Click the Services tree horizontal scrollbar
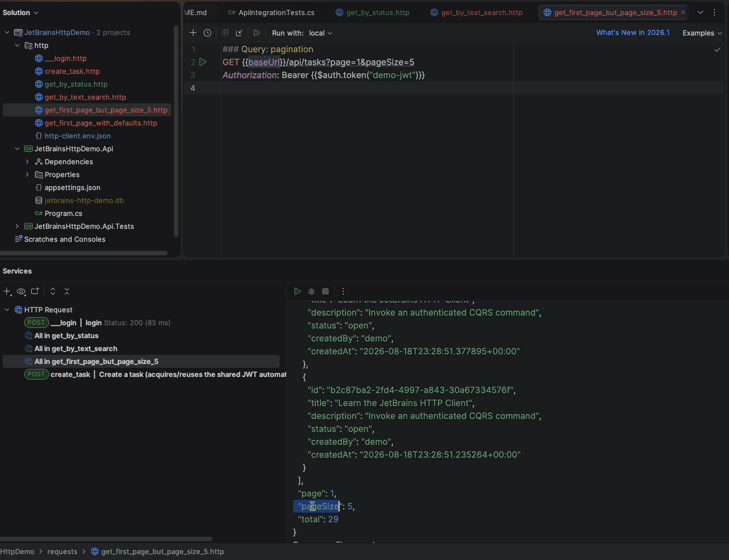 (106, 538)
